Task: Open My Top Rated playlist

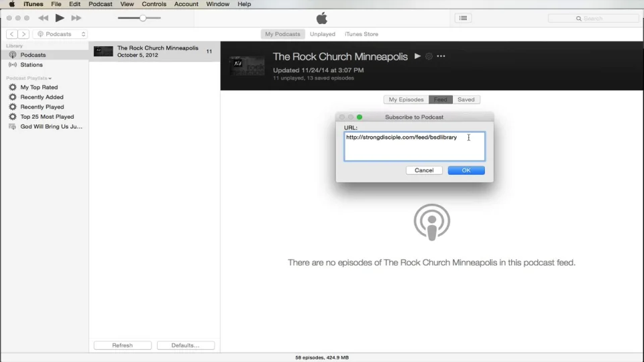Action: (39, 87)
